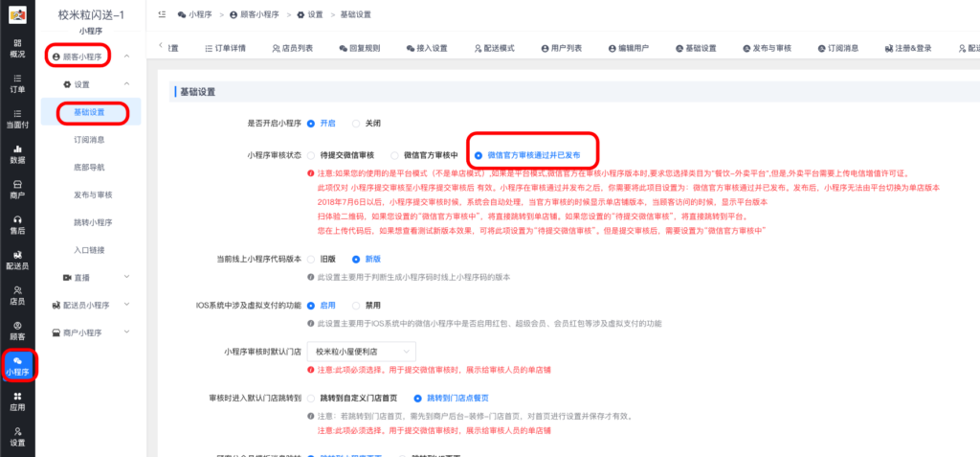Open 售后 after-sales sidebar icon

tap(17, 223)
